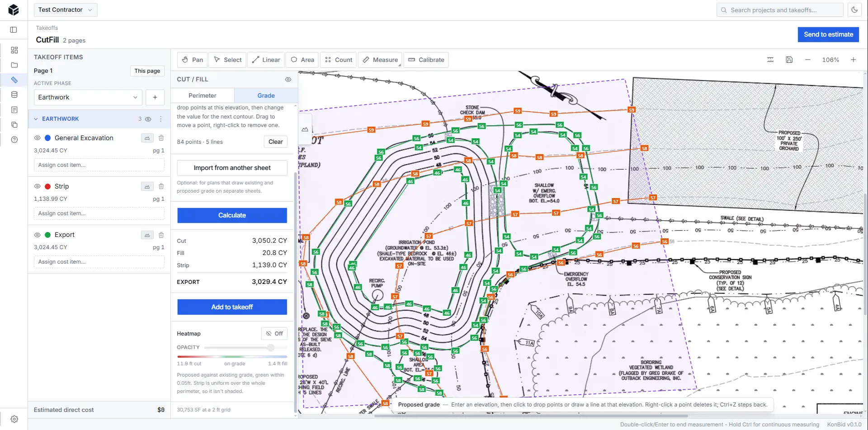Open the projects folder icon in sidebar

pos(14,65)
